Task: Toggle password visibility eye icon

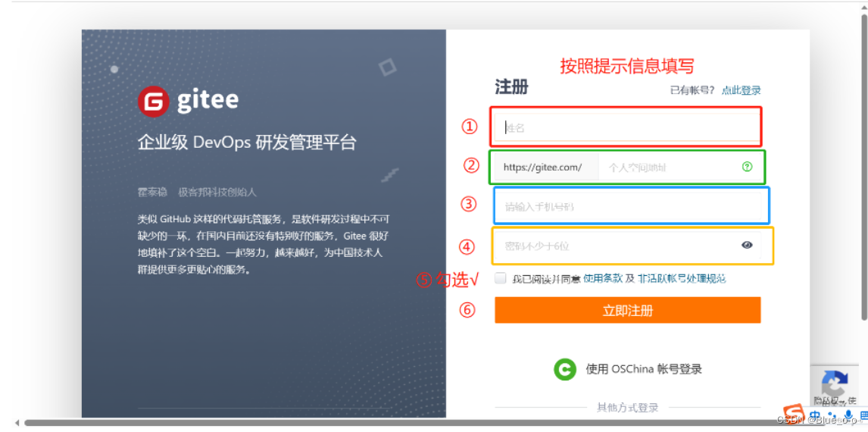Action: pos(747,245)
